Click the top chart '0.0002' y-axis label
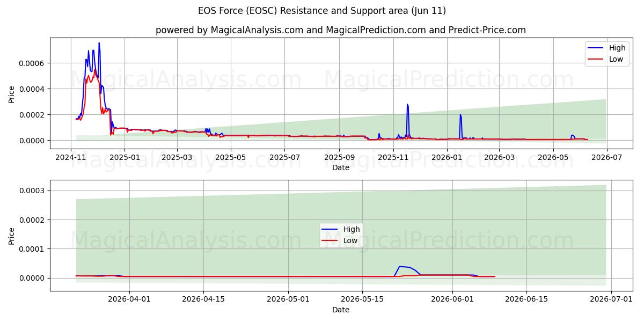This screenshot has height=322, width=644. pyautogui.click(x=33, y=115)
